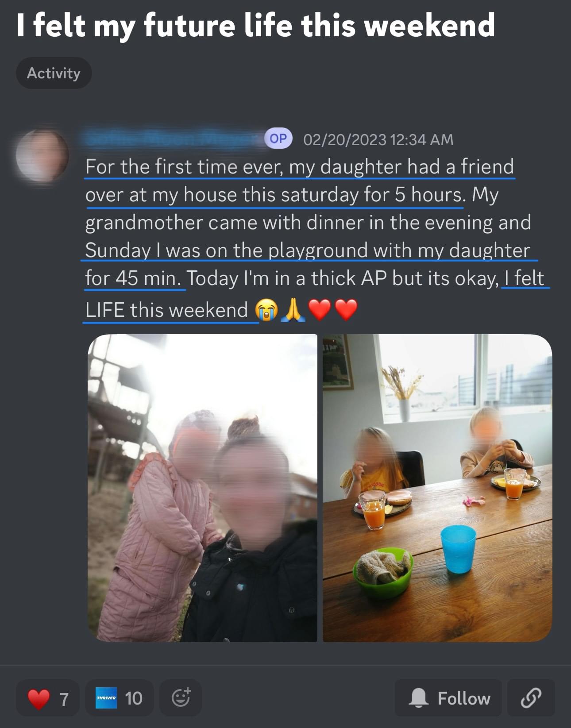Follow this forum post
571x728 pixels.
coord(448,698)
